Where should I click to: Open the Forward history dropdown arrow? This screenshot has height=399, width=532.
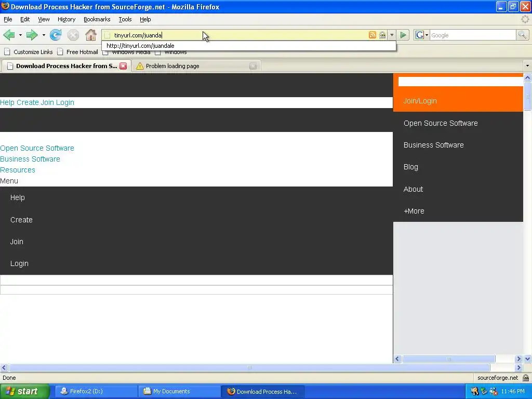(x=44, y=35)
